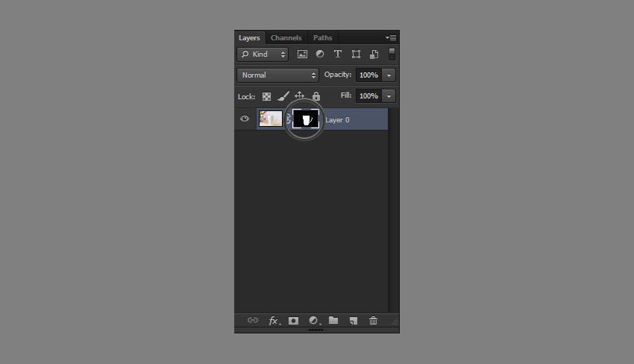Image resolution: width=634 pixels, height=364 pixels.
Task: Click the Layer 0 name
Action: pyautogui.click(x=337, y=119)
